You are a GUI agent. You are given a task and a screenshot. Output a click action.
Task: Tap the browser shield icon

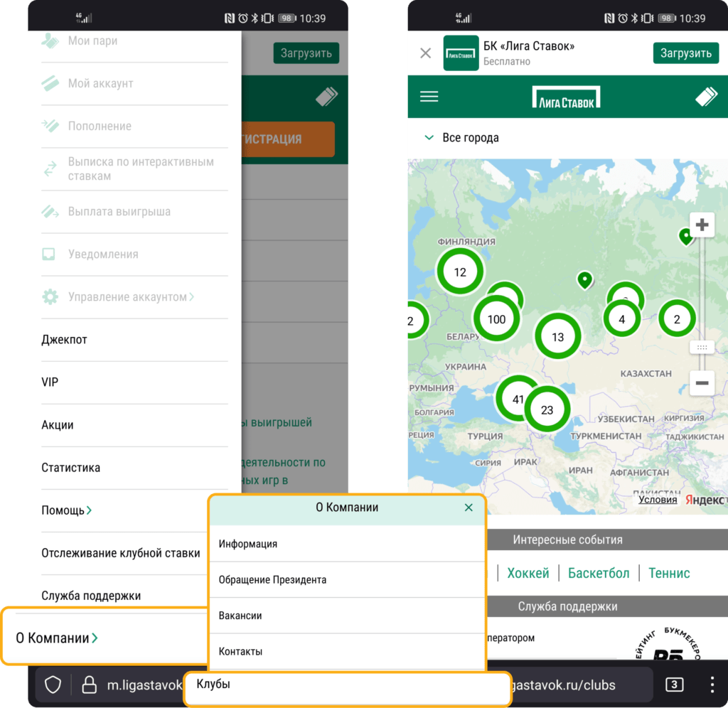coord(53,685)
